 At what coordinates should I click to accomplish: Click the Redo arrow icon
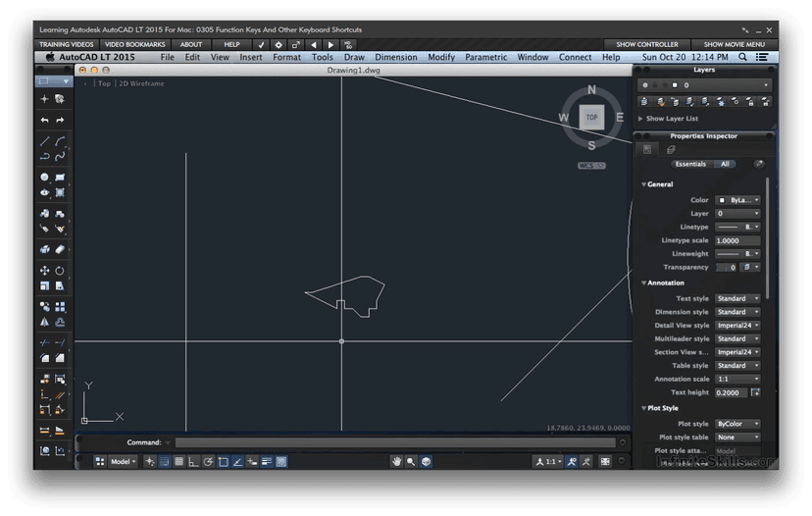[60, 121]
